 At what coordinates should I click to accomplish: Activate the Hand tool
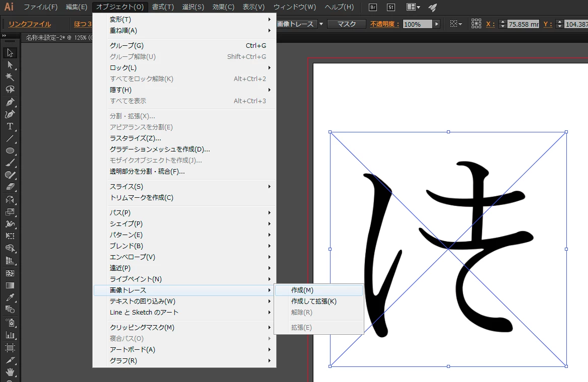(x=10, y=372)
